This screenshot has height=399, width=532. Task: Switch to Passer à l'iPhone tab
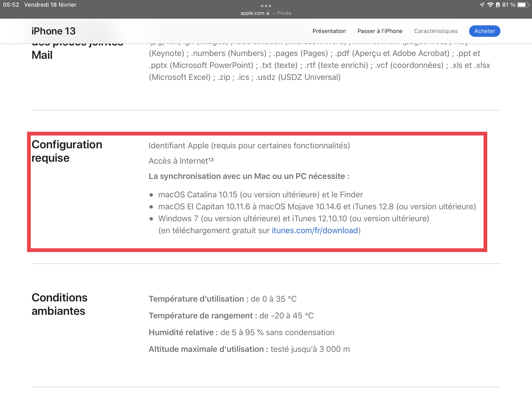click(380, 31)
